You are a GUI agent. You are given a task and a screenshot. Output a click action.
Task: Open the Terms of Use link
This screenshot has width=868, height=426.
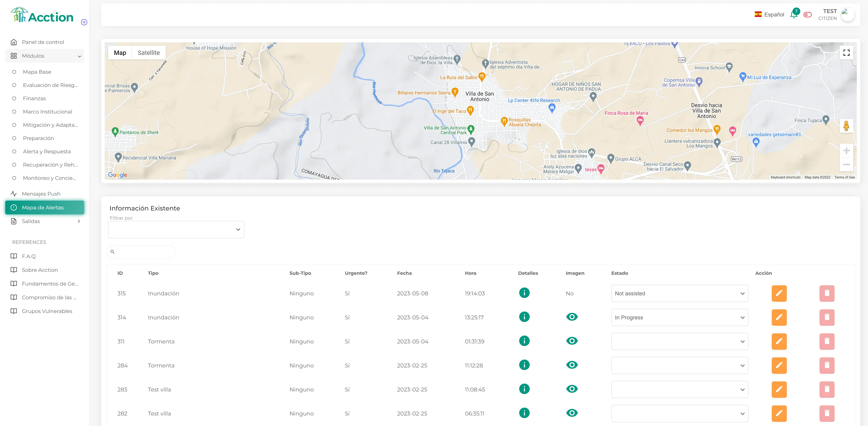tap(844, 177)
